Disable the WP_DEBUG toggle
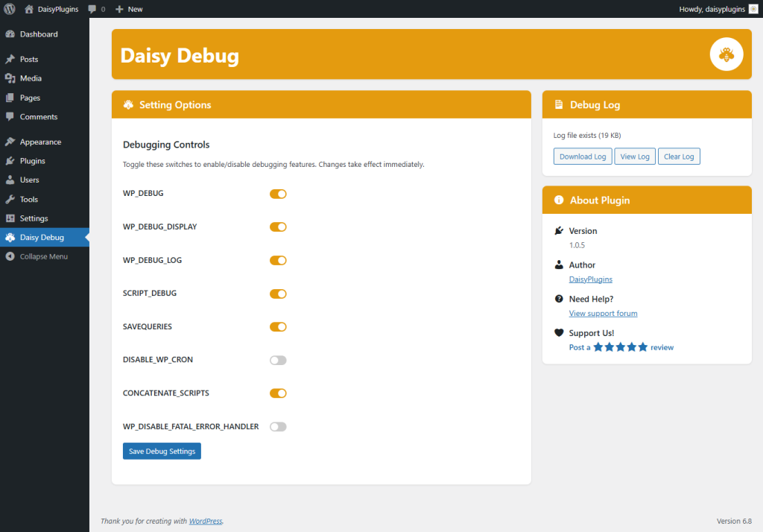 (x=278, y=194)
